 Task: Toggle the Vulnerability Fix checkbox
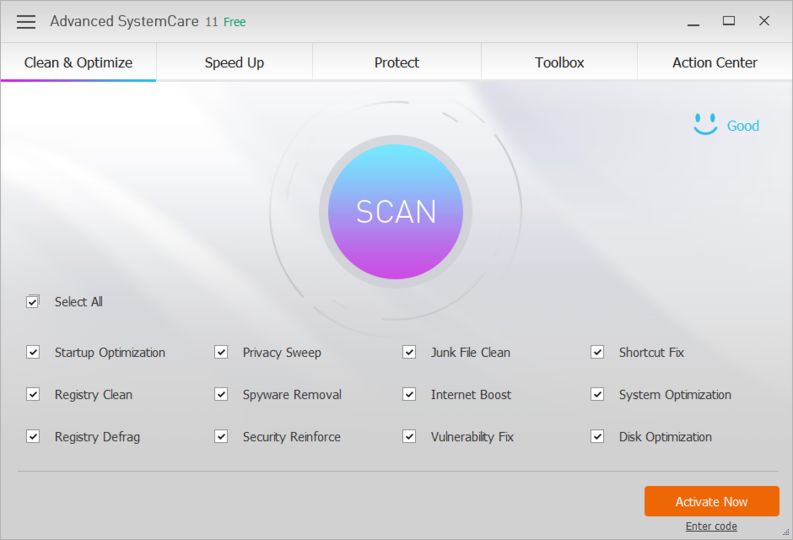pyautogui.click(x=409, y=436)
